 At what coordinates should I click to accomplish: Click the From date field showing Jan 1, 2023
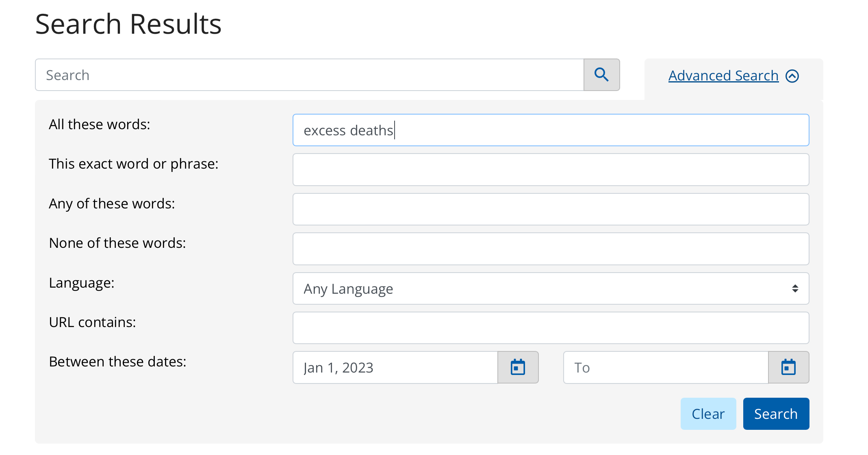395,367
